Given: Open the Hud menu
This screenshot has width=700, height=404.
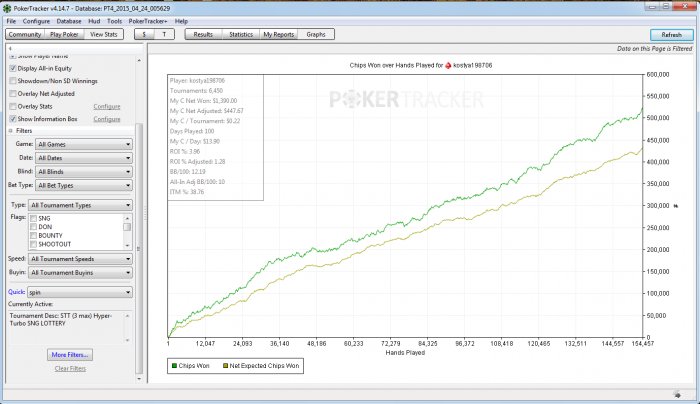Looking at the screenshot, I should [x=95, y=20].
